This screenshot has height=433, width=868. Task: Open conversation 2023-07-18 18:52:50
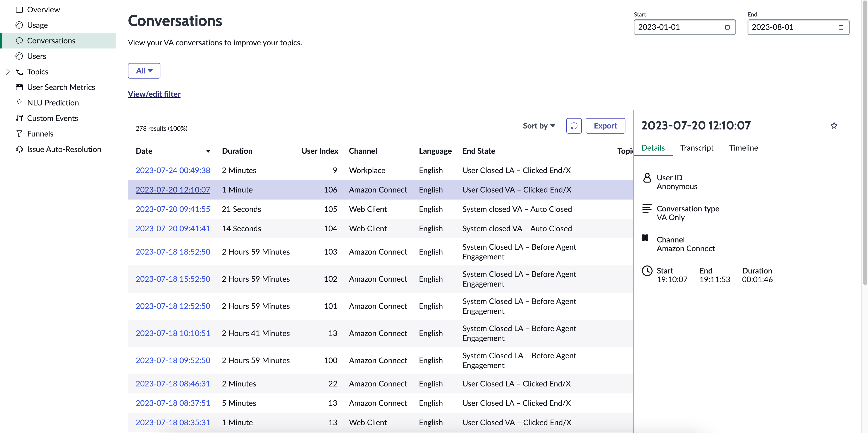tap(173, 252)
